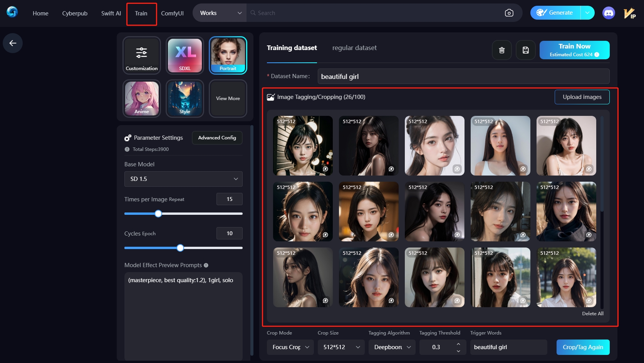The height and width of the screenshot is (363, 644).
Task: Click the VIP badge icon
Action: 630,13
